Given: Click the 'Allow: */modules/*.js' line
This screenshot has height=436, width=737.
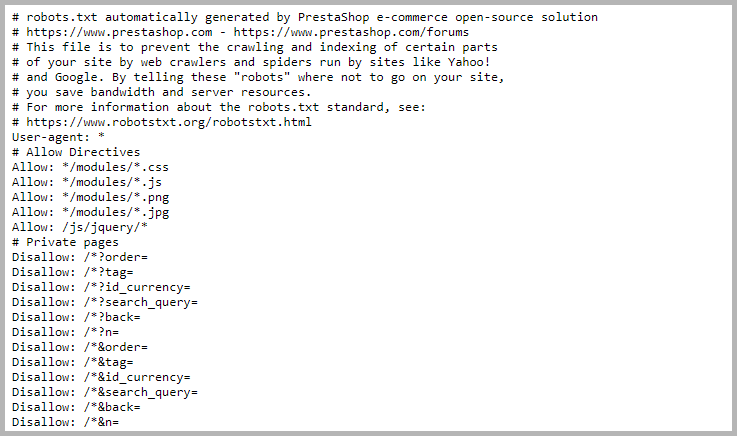Looking at the screenshot, I should pyautogui.click(x=86, y=182).
